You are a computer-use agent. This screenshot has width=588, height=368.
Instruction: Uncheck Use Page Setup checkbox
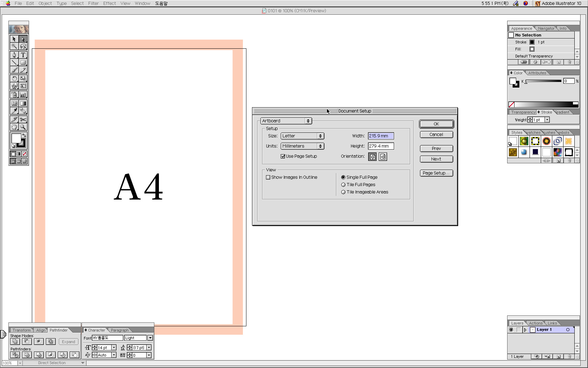tap(283, 156)
